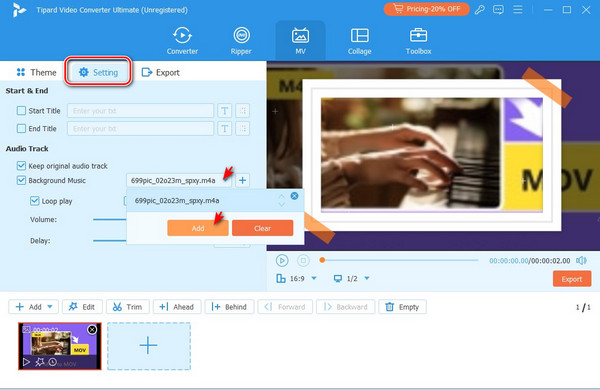Switch to the Export tab
This screenshot has height=390, width=600.
pyautogui.click(x=160, y=72)
